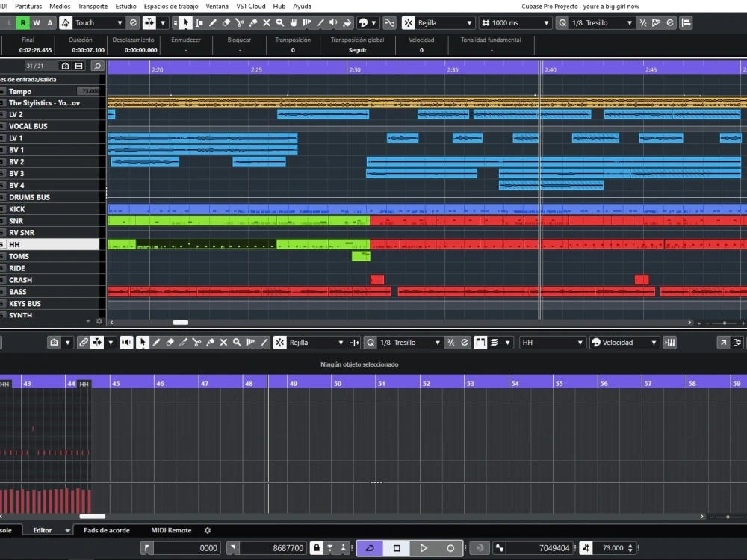Select the editor Draw pencil tool
The width and height of the screenshot is (747, 560).
(156, 343)
